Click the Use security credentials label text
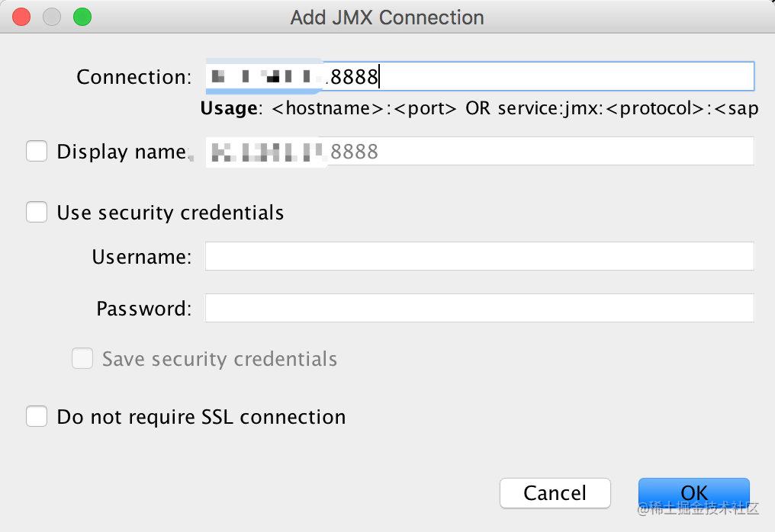775x532 pixels. tap(170, 213)
